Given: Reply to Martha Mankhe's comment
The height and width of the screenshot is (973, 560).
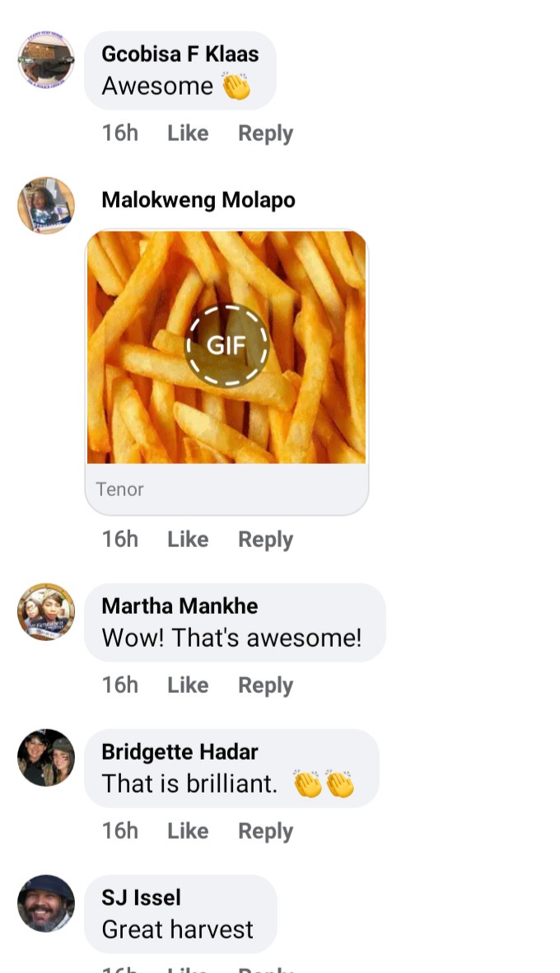Looking at the screenshot, I should [265, 685].
